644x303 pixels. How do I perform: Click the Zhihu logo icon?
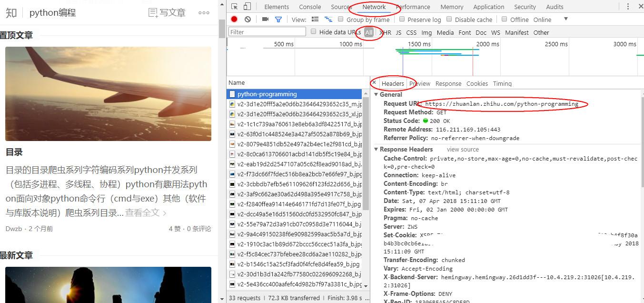coord(11,12)
